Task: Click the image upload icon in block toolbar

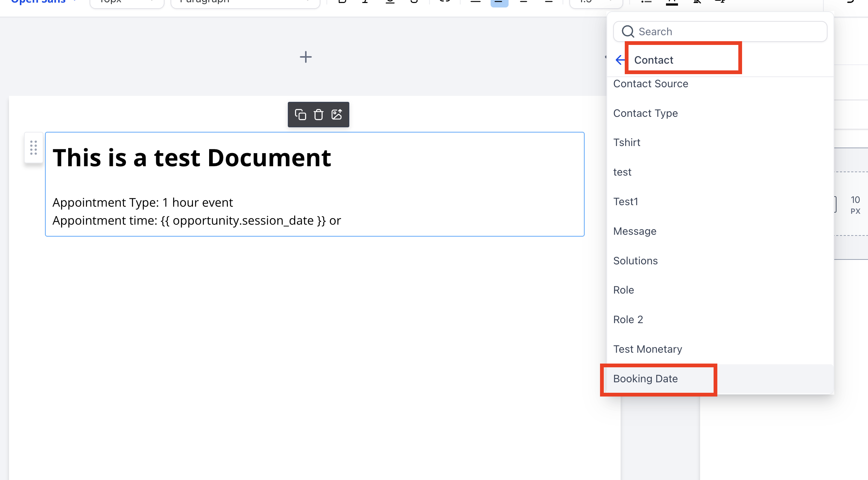Action: 337,115
